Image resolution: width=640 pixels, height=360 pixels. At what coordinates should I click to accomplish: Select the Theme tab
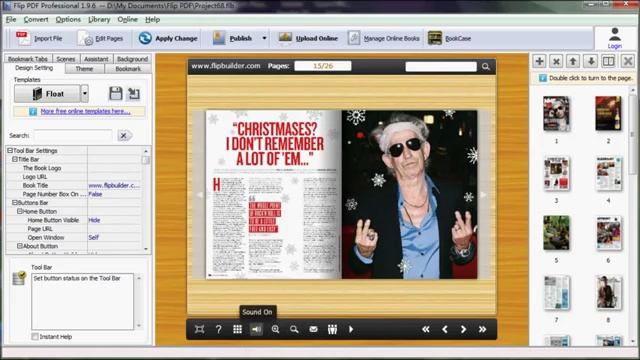click(x=84, y=69)
